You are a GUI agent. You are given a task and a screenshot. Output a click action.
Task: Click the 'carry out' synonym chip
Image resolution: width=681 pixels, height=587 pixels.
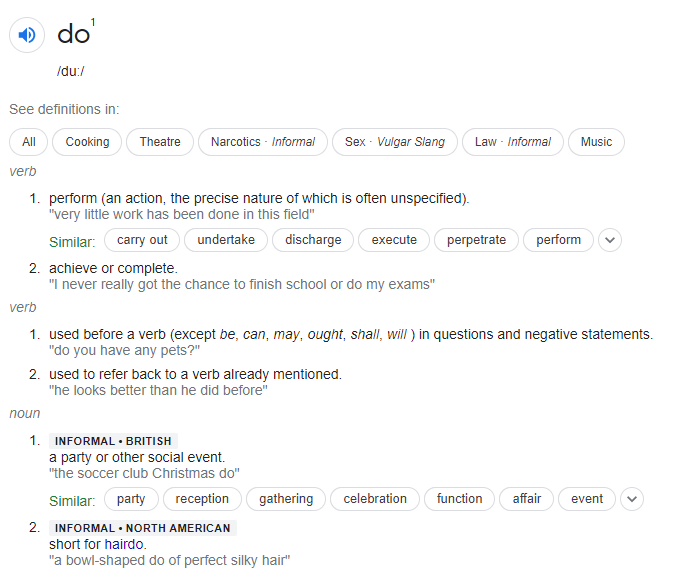click(x=142, y=240)
